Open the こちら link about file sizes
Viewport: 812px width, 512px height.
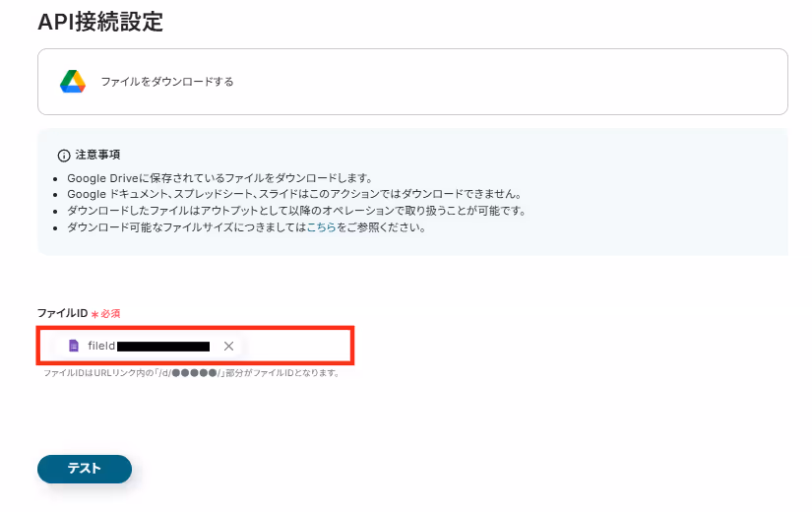pos(321,227)
